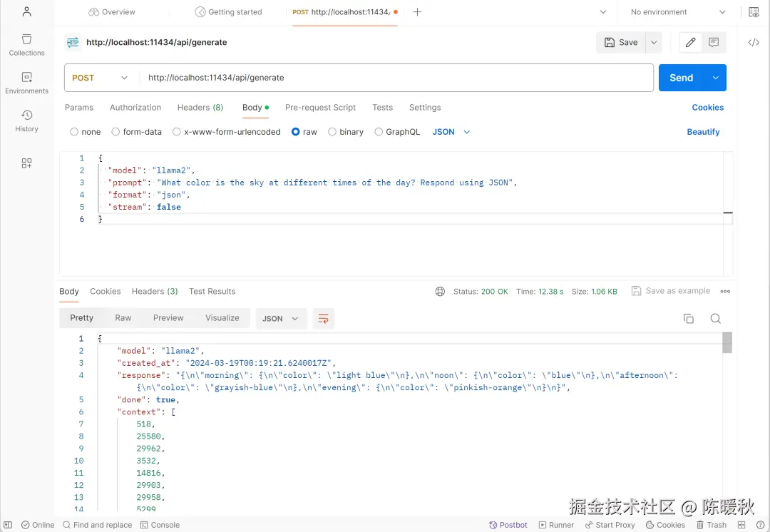Open the No environment dropdown
The image size is (770, 532).
pyautogui.click(x=678, y=12)
